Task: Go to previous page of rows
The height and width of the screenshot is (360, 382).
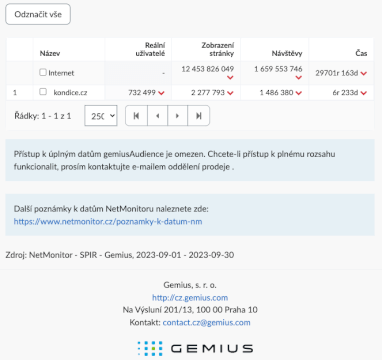Action: (157, 116)
